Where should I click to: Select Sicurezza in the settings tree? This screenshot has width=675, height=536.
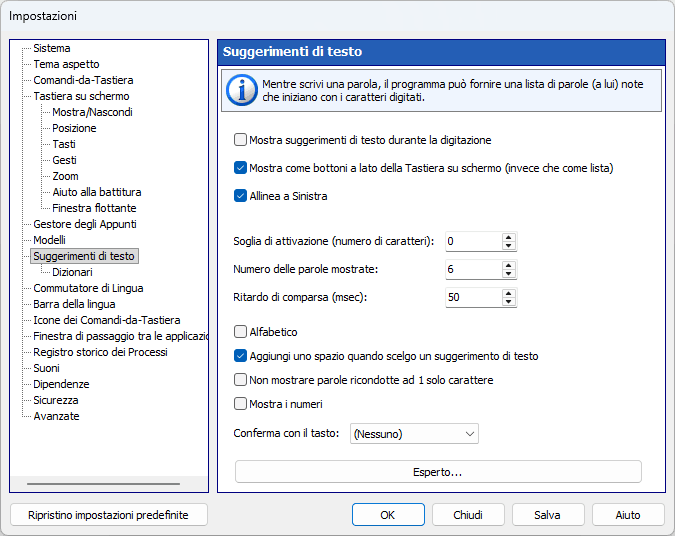[56, 400]
